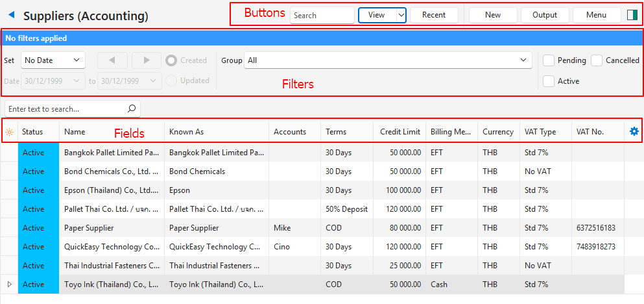644x304 pixels.
Task: Click the back arrow beside Suppliers title
Action: tap(11, 15)
